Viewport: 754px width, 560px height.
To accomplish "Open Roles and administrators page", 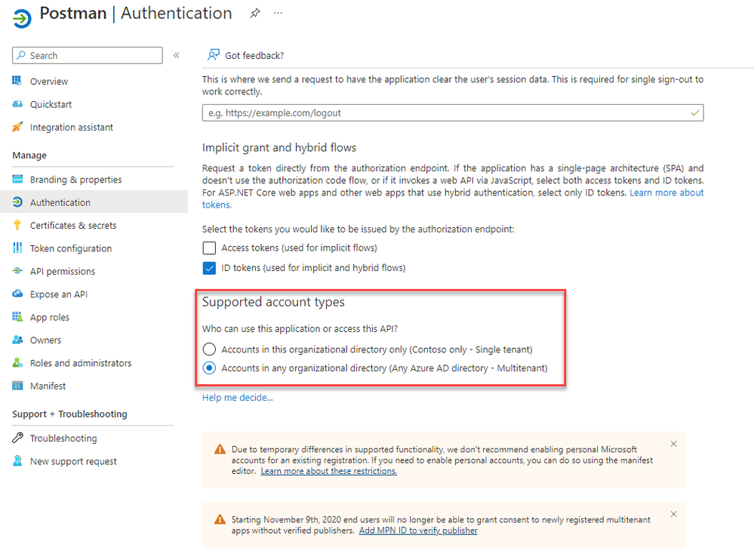I will click(x=81, y=363).
